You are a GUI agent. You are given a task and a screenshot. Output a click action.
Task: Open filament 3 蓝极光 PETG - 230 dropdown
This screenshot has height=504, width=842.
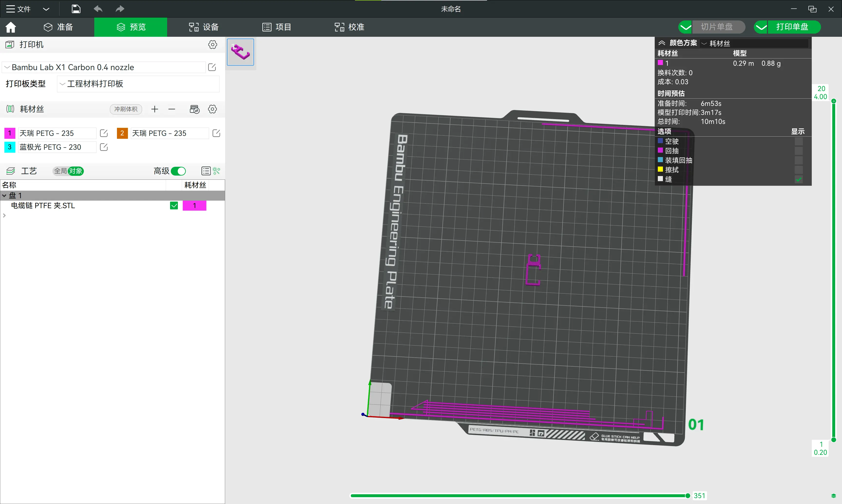(57, 147)
